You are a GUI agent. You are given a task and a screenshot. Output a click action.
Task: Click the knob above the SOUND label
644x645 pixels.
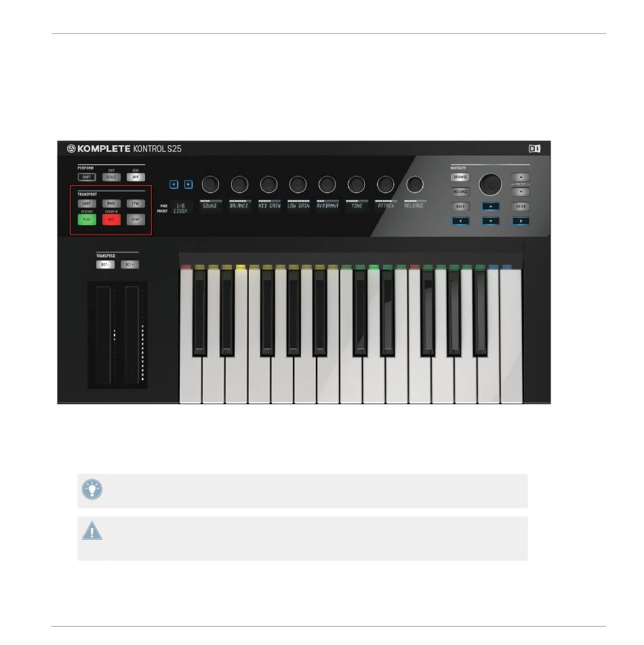[x=210, y=184]
